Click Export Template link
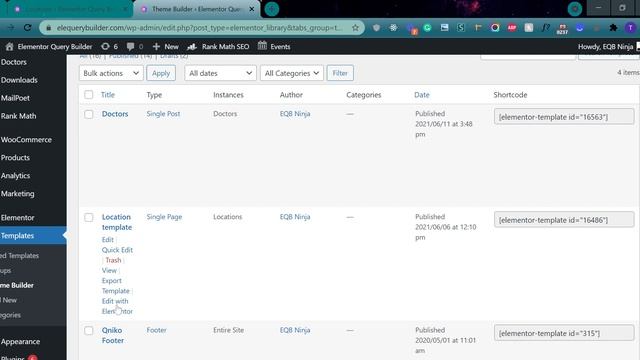Screen dimensions: 640x360 pos(116,286)
